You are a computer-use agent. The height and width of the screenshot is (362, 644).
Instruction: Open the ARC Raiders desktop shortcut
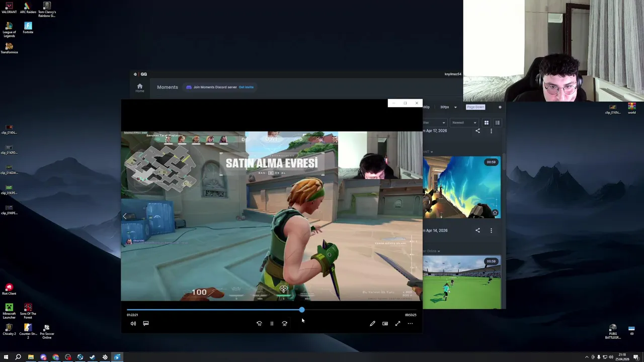(28, 8)
